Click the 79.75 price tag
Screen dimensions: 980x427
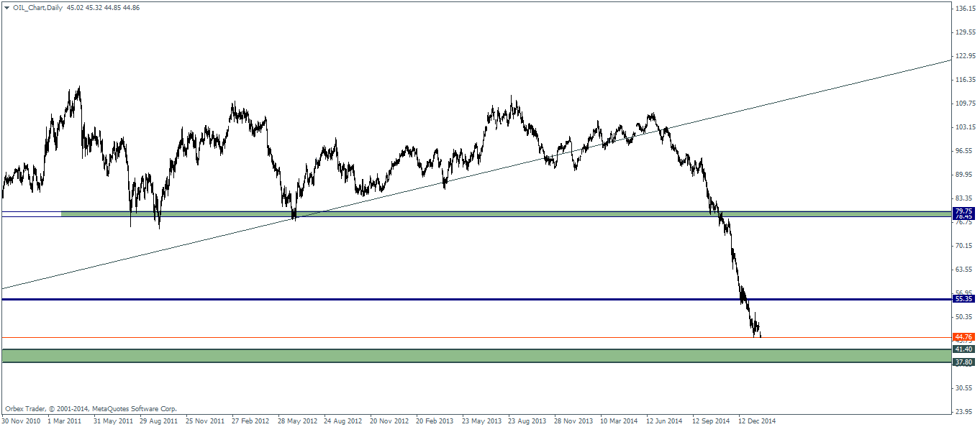(x=963, y=211)
